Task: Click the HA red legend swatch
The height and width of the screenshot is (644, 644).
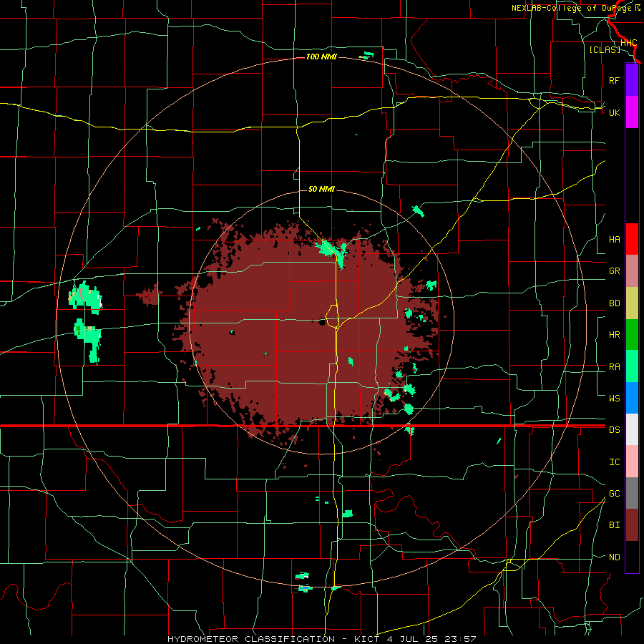Action: [x=632, y=239]
